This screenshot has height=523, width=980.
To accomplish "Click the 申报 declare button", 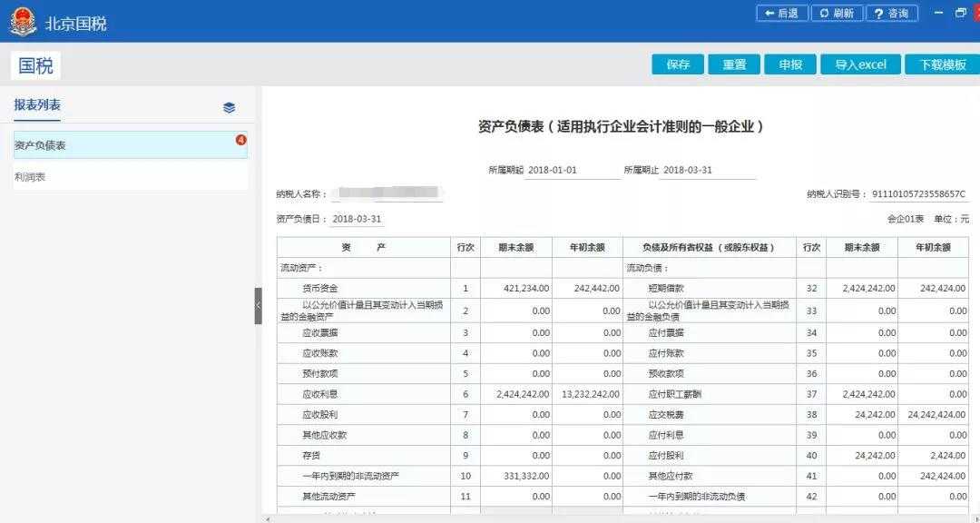I will (x=791, y=64).
